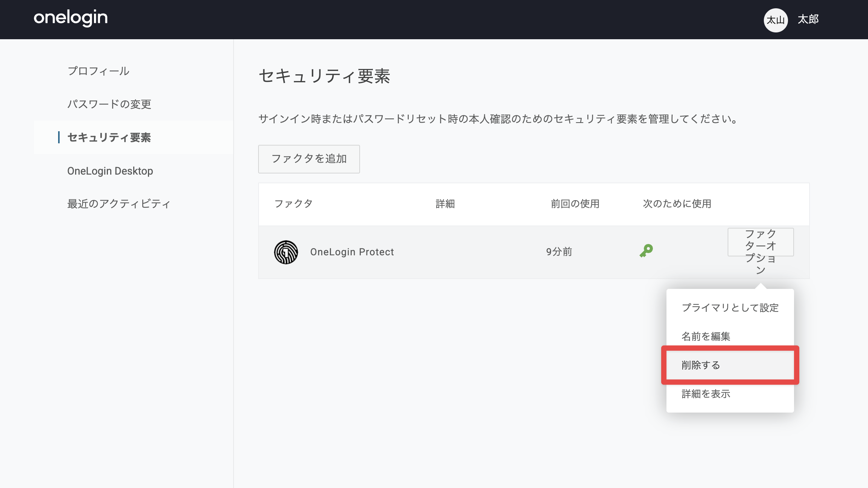
Task: Open OneLogin Desktop settings
Action: pyautogui.click(x=110, y=171)
